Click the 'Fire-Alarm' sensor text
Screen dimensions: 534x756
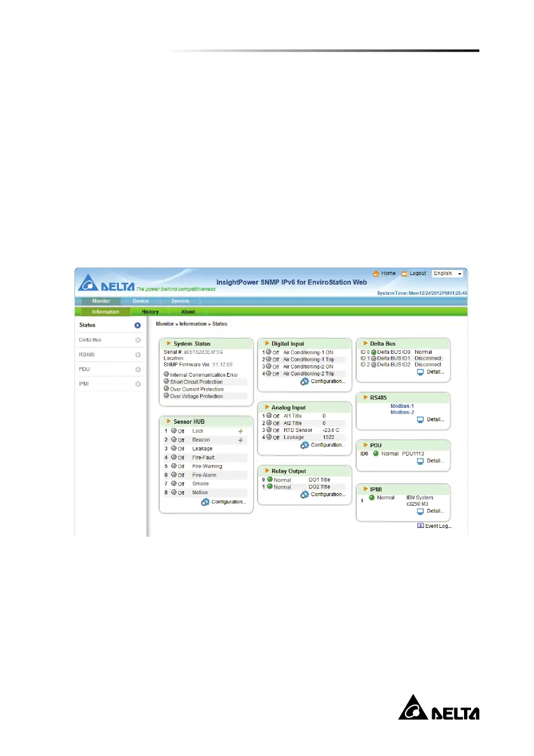pyautogui.click(x=204, y=475)
